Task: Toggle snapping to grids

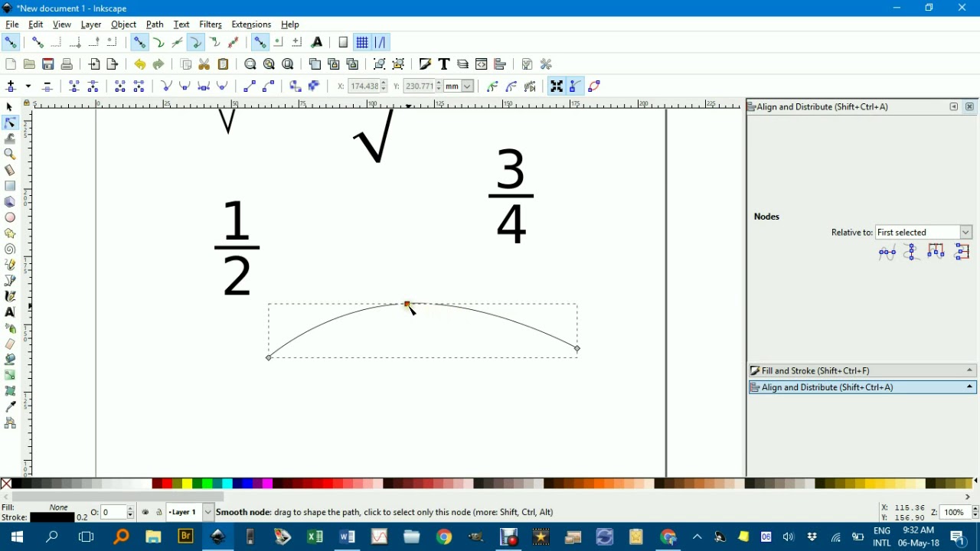Action: point(362,42)
